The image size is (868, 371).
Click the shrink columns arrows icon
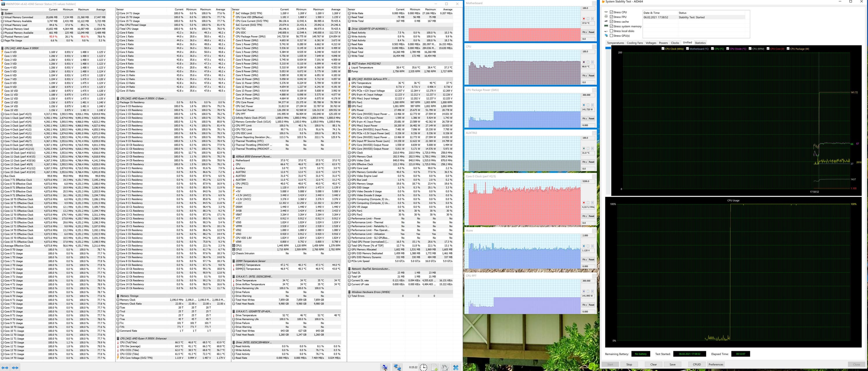pyautogui.click(x=15, y=368)
